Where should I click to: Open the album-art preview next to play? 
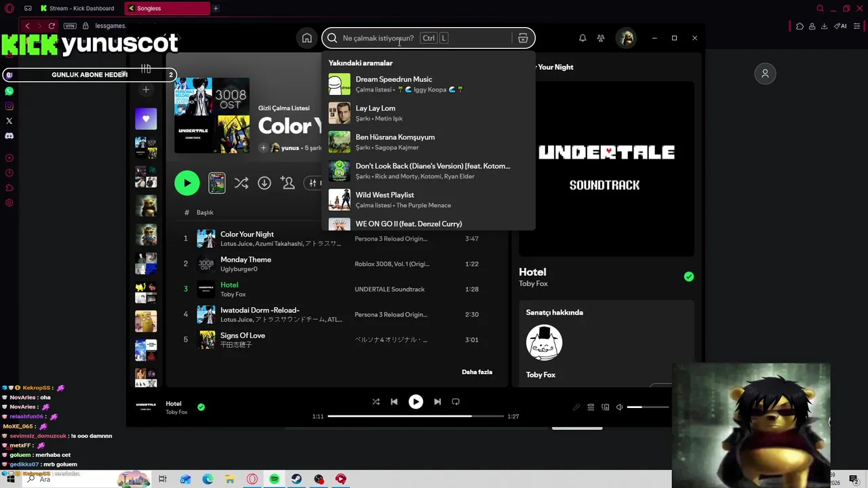point(217,183)
